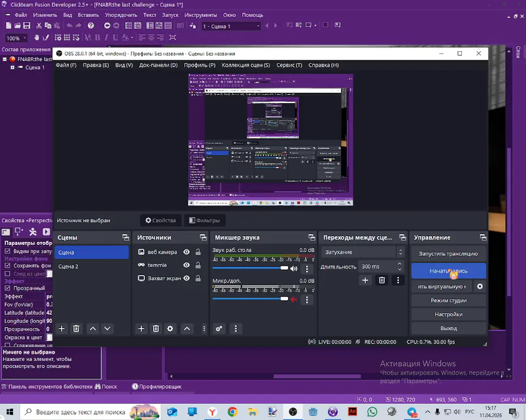Screen dimensions: 526x420
Task: Open mixer menu dots at Микшер звука bottom
Action: point(236,328)
